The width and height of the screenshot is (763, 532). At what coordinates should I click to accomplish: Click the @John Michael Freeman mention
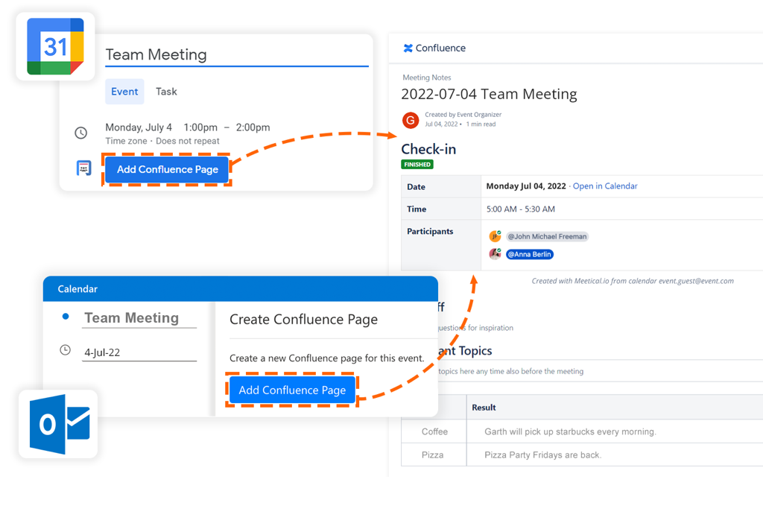(x=548, y=236)
